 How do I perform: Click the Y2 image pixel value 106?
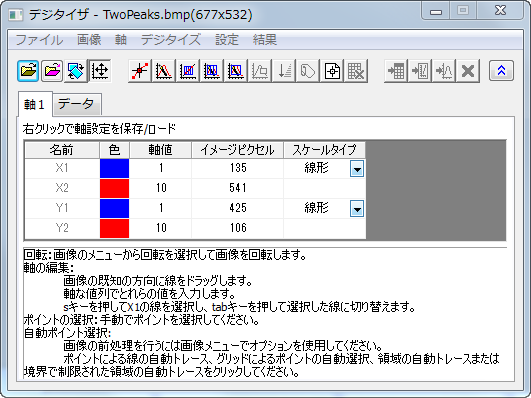238,228
